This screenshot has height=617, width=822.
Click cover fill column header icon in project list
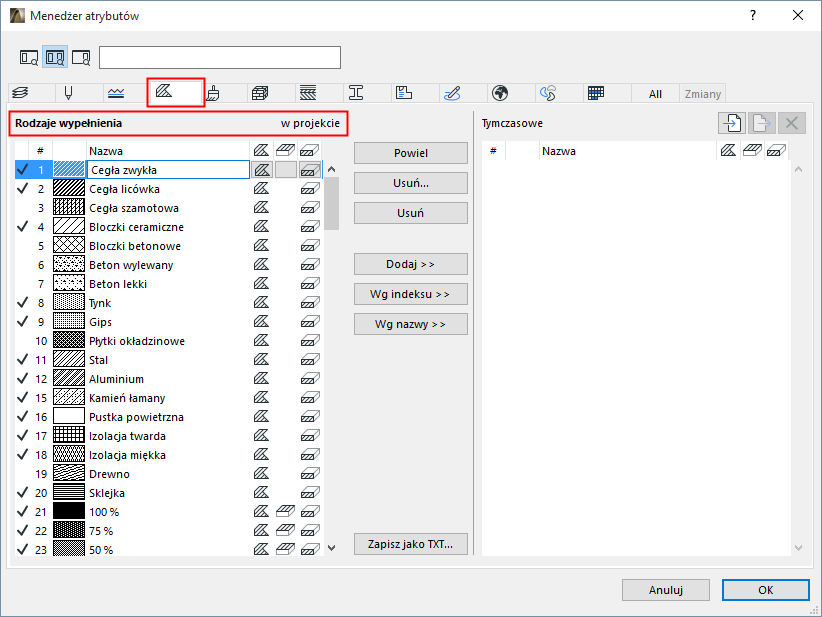pyautogui.click(x=285, y=151)
